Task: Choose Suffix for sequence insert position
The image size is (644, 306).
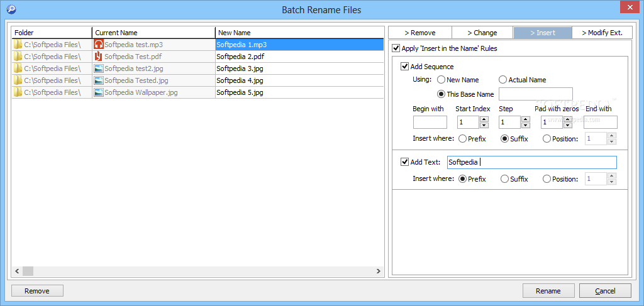Action: click(x=505, y=139)
